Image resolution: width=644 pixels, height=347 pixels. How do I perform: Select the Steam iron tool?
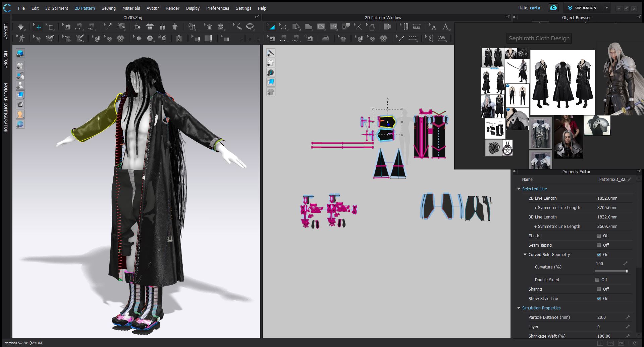[x=325, y=38]
